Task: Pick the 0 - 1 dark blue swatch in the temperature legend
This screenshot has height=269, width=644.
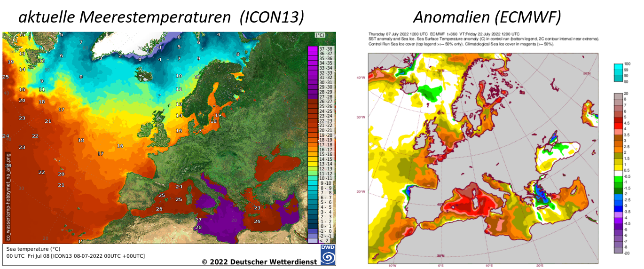Action: click(x=313, y=226)
